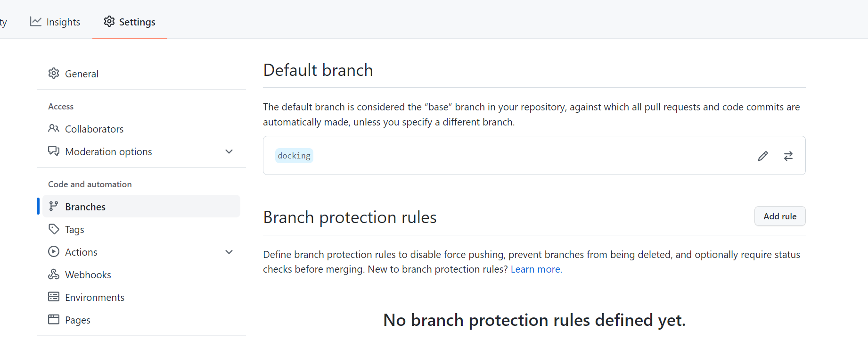Viewport: 868px width, 341px height.
Task: Click the Tags label icon
Action: coord(54,229)
